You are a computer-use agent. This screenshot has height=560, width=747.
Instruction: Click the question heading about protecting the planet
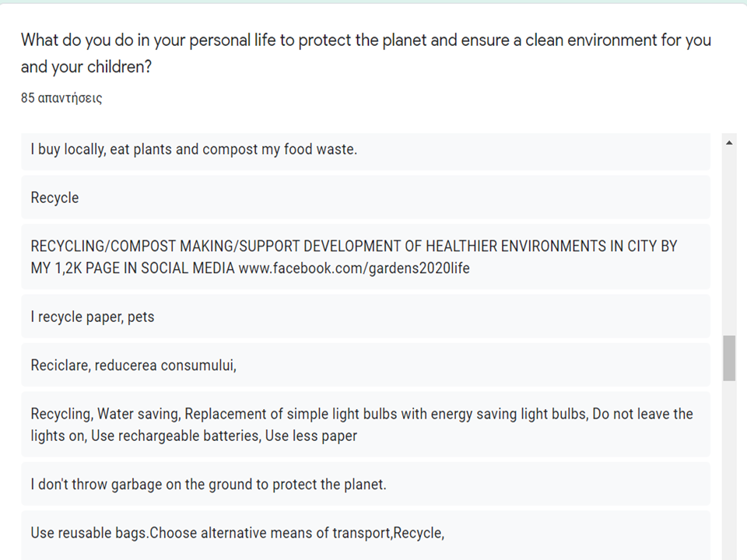click(366, 40)
